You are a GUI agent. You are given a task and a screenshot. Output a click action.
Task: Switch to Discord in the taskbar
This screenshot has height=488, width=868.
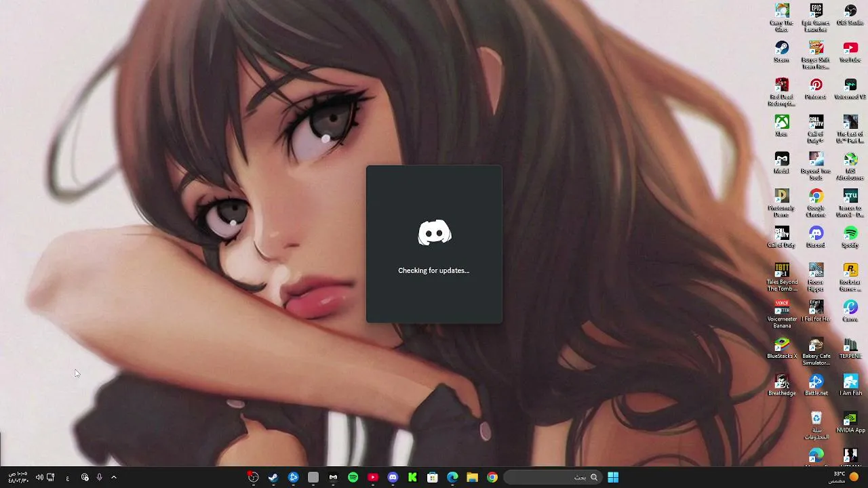click(393, 477)
